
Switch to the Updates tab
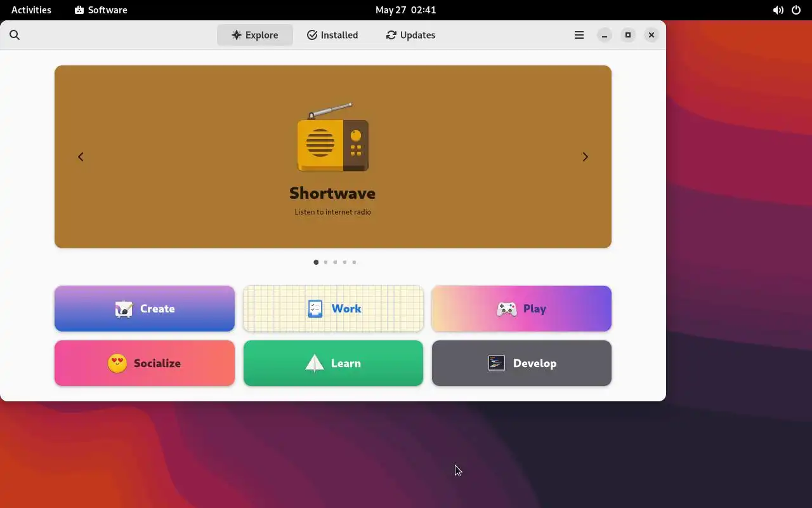(410, 35)
